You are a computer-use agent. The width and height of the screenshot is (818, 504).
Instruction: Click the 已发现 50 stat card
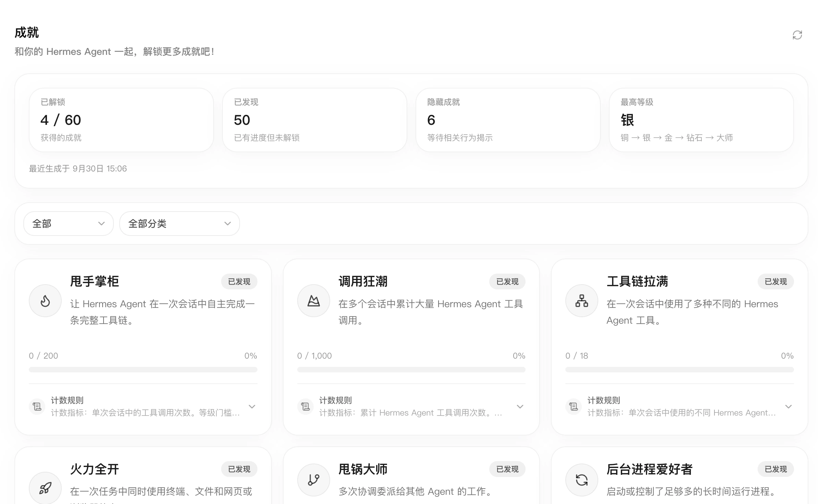315,120
